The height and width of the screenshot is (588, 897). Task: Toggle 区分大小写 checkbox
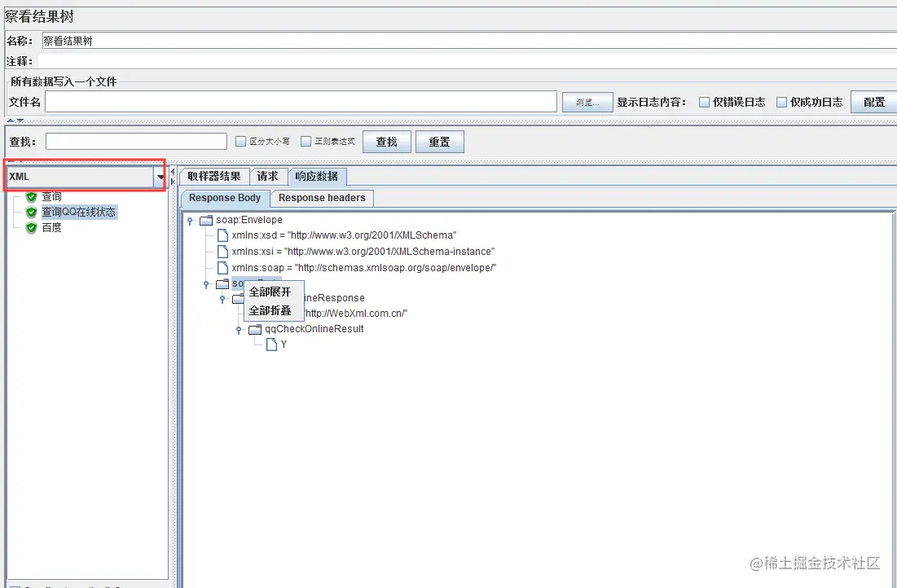[241, 141]
